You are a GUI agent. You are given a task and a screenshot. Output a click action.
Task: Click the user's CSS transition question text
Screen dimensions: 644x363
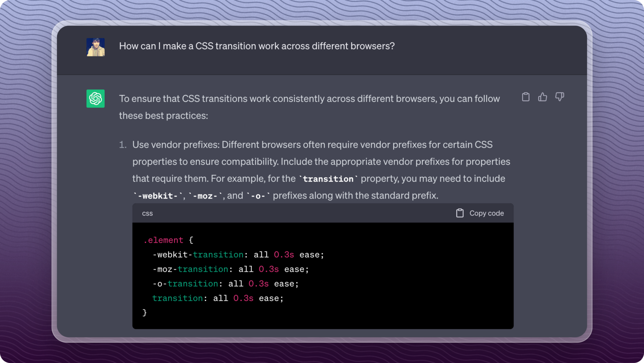257,46
